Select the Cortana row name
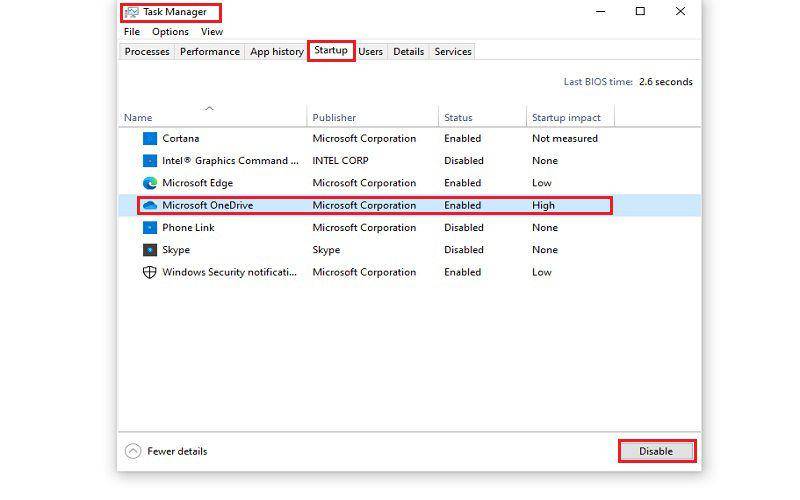800x500 pixels. 181,138
